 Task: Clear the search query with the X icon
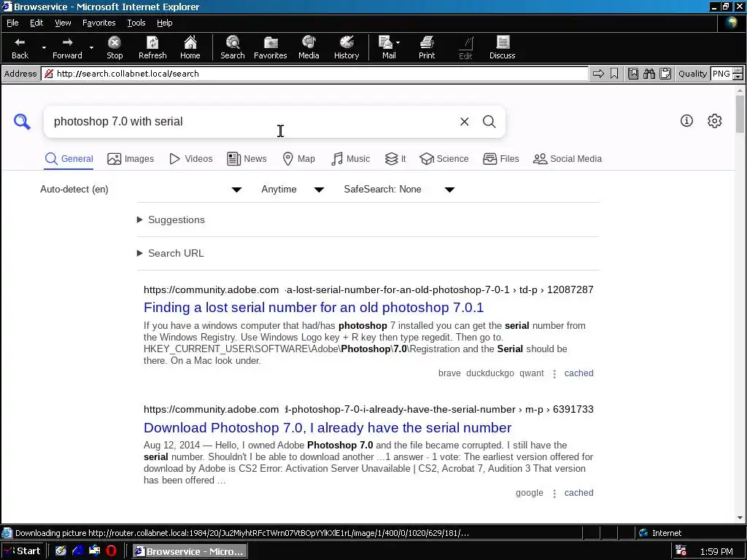(x=465, y=122)
